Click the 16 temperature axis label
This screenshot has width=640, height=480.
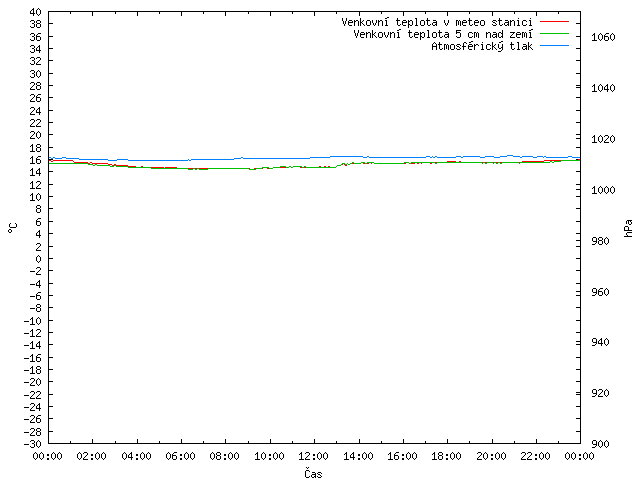click(36, 160)
